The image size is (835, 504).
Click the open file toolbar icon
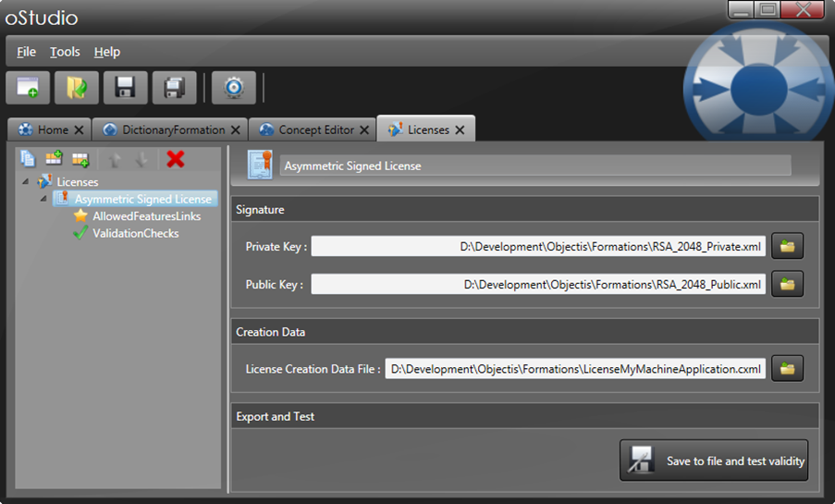77,87
